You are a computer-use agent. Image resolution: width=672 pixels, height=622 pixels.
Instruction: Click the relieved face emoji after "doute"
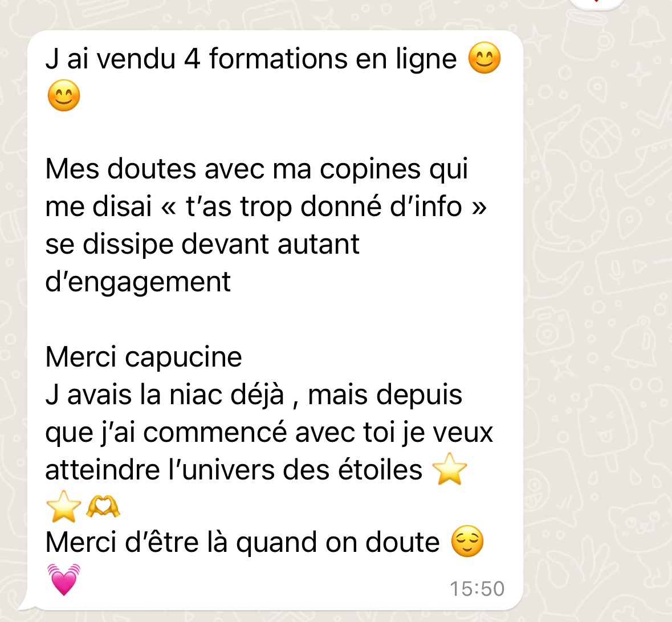click(x=467, y=541)
